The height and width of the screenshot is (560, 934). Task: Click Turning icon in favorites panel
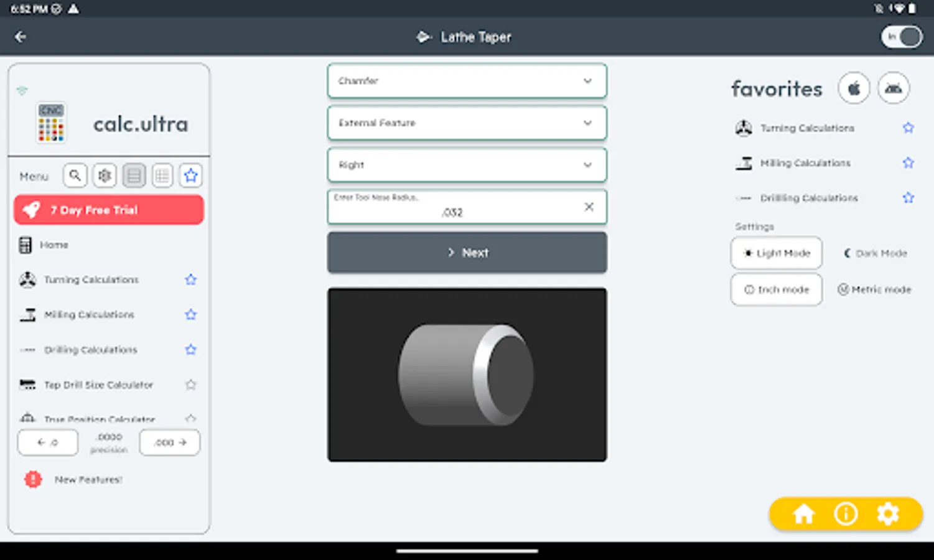pyautogui.click(x=744, y=128)
